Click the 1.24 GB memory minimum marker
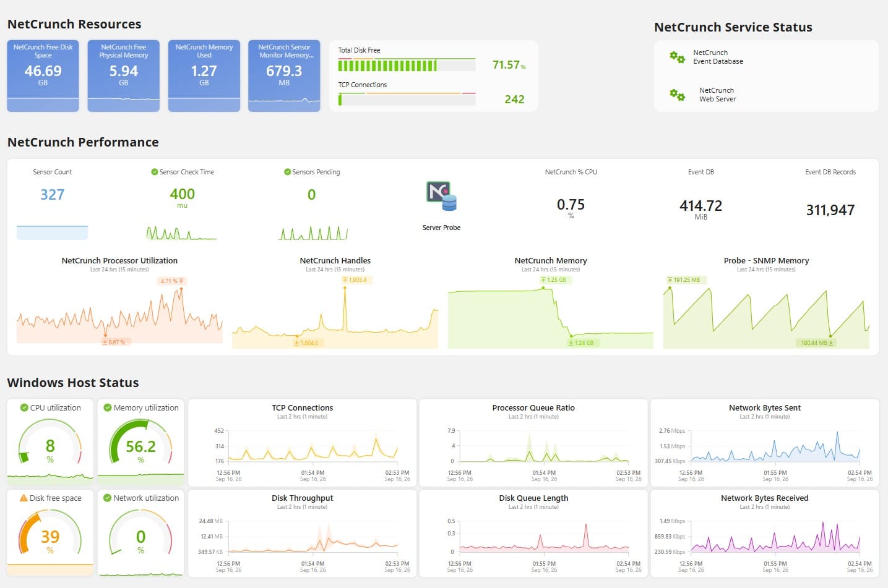The height and width of the screenshot is (588, 888). coord(582,343)
